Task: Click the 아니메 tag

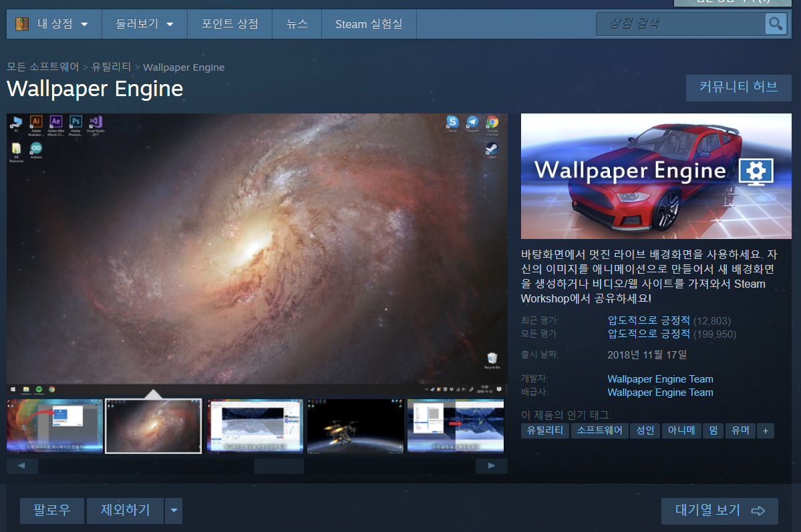Action: coord(681,431)
